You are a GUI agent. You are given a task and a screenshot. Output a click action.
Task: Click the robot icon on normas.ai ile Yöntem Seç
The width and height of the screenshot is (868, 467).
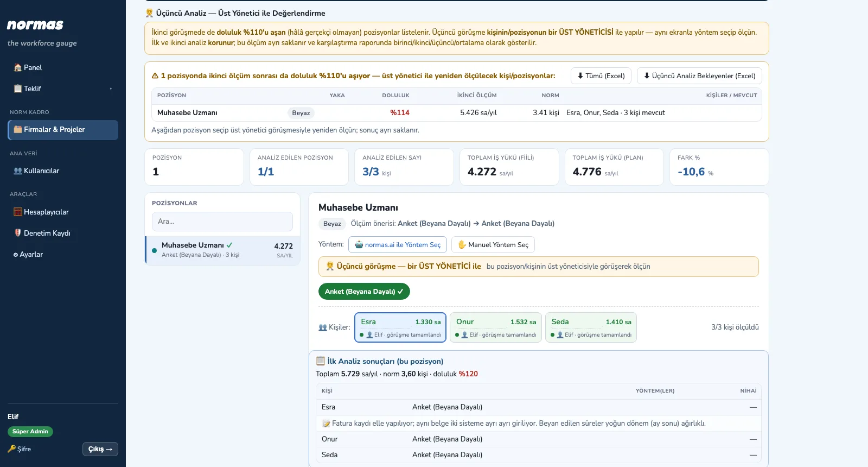tap(359, 245)
